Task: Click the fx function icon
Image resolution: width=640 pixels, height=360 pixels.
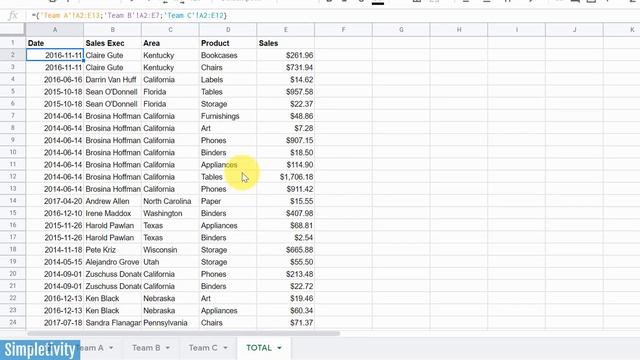Action: (13, 16)
